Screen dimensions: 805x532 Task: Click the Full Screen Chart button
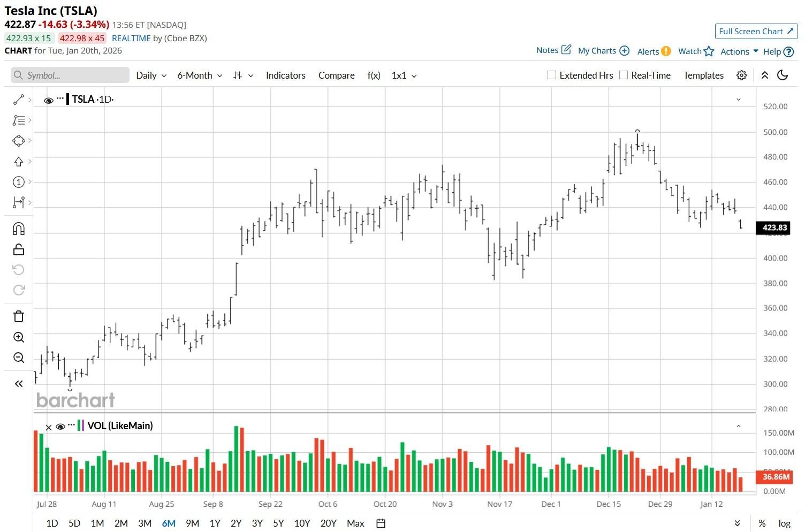pos(756,31)
